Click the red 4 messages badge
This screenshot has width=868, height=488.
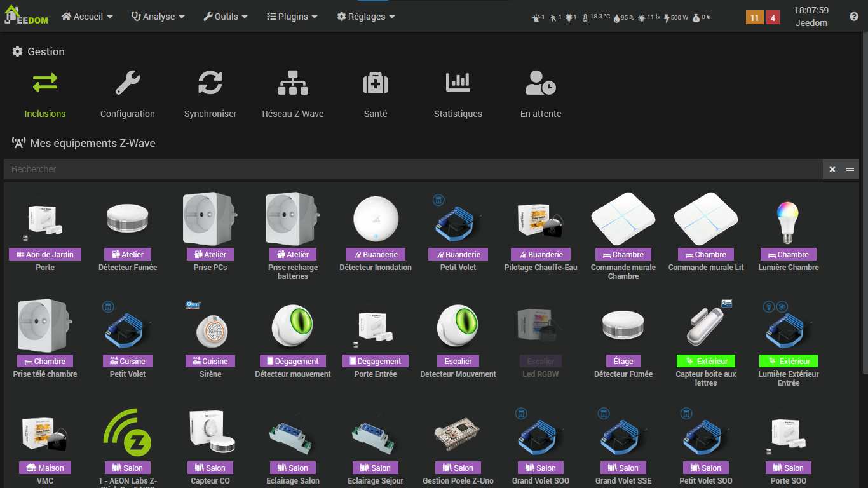click(773, 18)
